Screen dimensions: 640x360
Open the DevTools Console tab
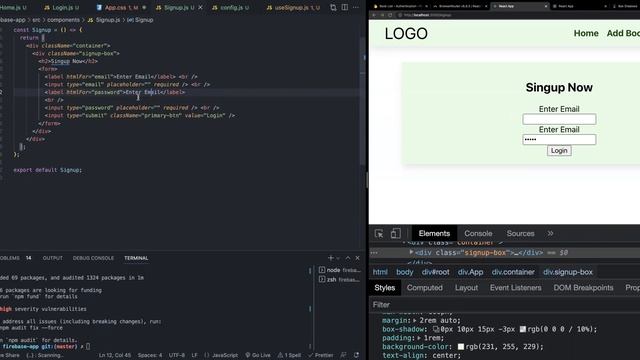coord(478,233)
